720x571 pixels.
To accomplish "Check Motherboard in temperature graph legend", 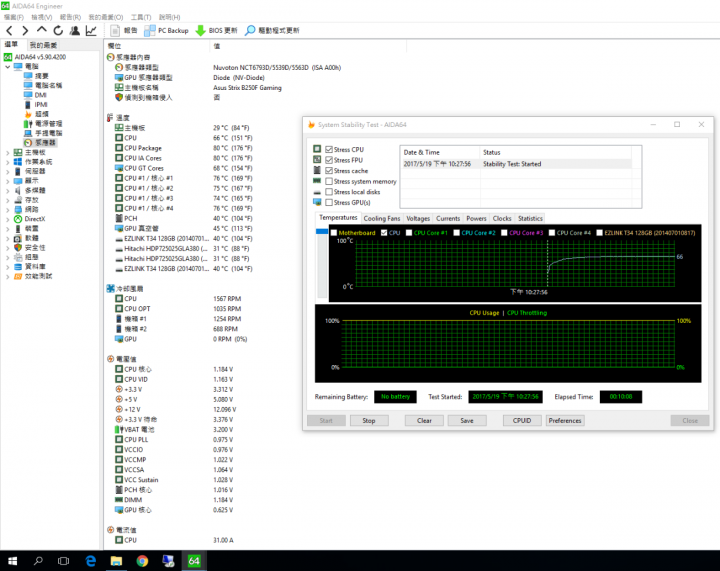I will coord(334,233).
